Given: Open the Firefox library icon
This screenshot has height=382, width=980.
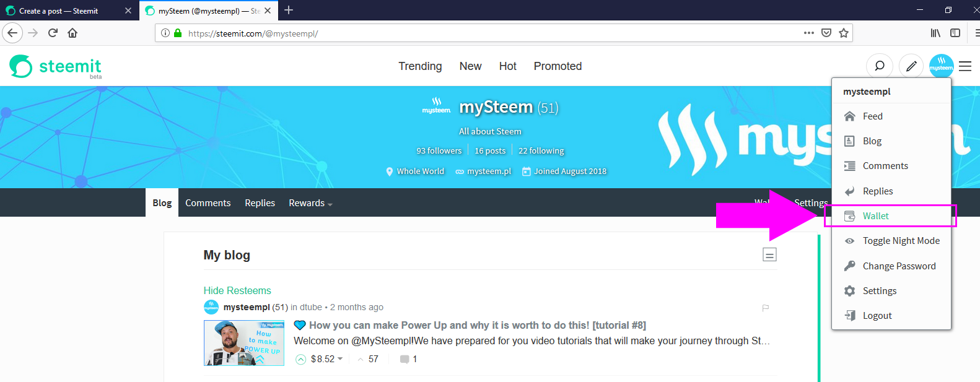Looking at the screenshot, I should pos(935,33).
